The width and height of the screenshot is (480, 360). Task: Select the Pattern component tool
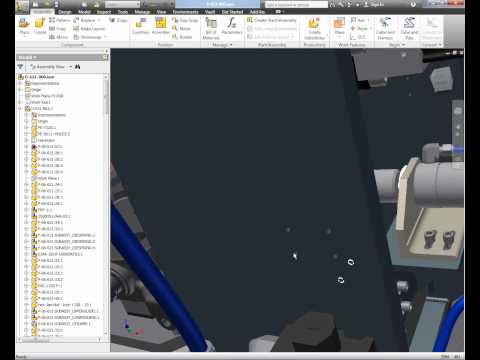(x=60, y=20)
